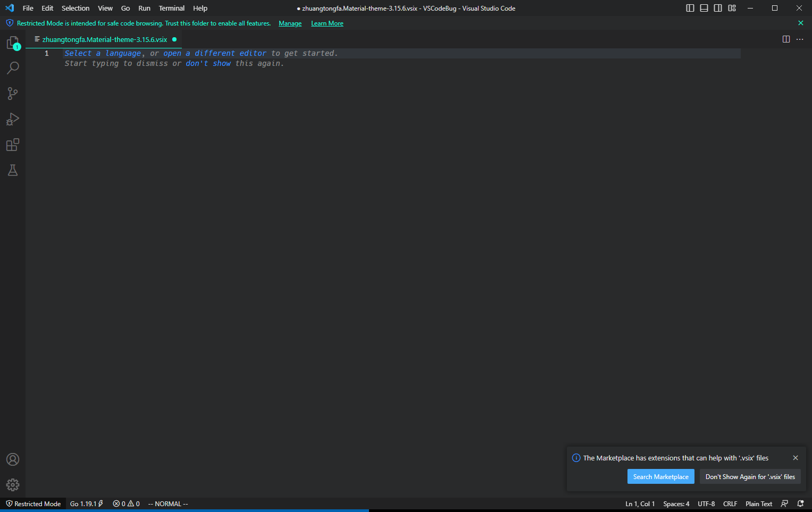This screenshot has height=512, width=812.
Task: Open the Testing view flask icon
Action: pos(12,170)
